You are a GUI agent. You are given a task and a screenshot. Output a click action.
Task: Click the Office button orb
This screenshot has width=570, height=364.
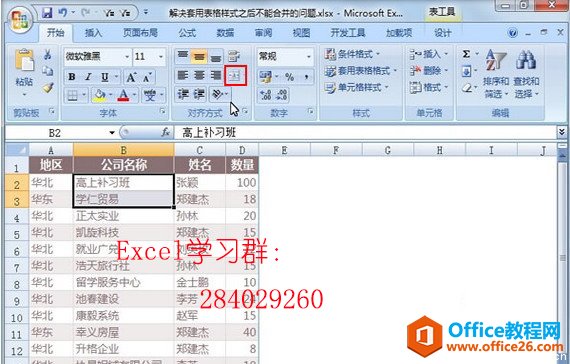[x=19, y=20]
